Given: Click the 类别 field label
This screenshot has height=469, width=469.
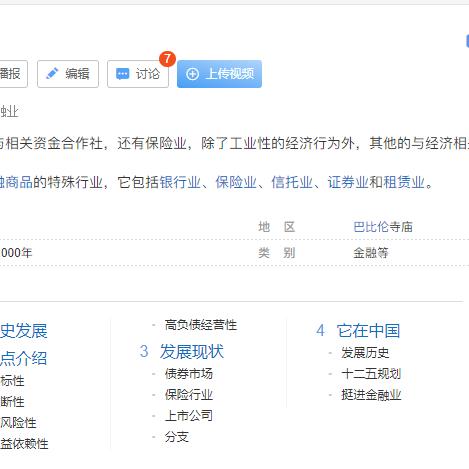Looking at the screenshot, I should (x=277, y=253).
